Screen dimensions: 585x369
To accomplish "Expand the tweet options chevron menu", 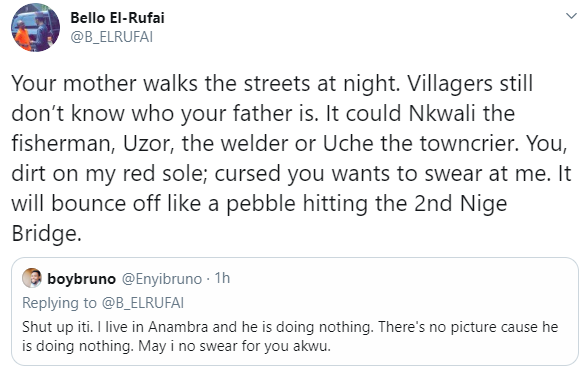I will coord(571,16).
